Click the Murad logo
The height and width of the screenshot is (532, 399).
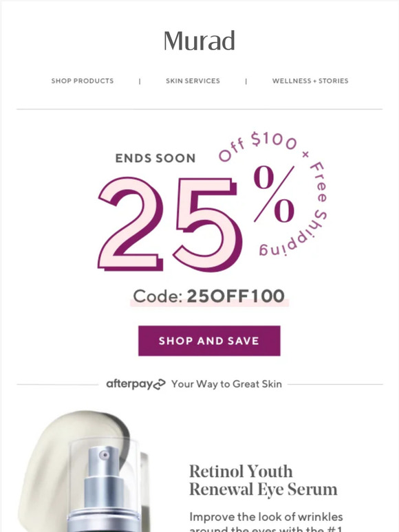(199, 41)
